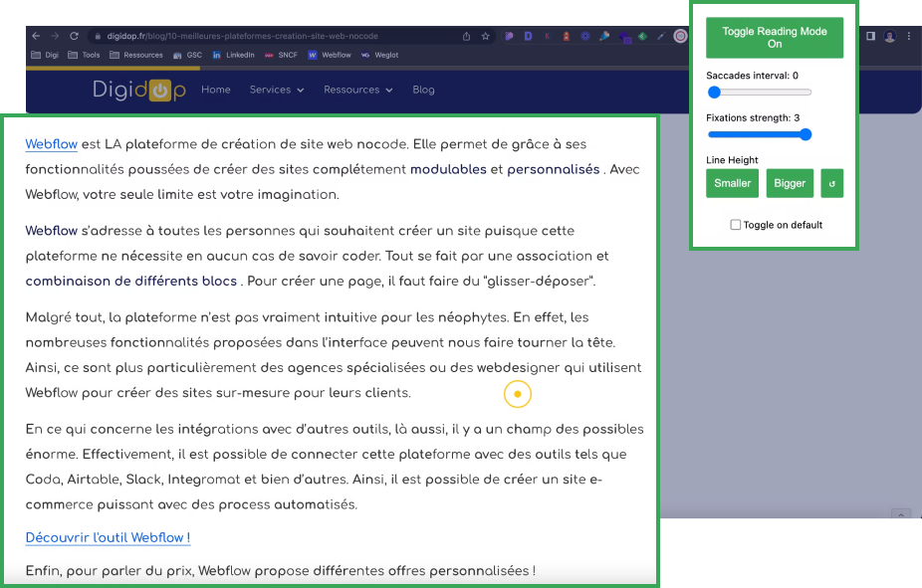
Task: Reload the page with the refresh icon
Action: 74,36
